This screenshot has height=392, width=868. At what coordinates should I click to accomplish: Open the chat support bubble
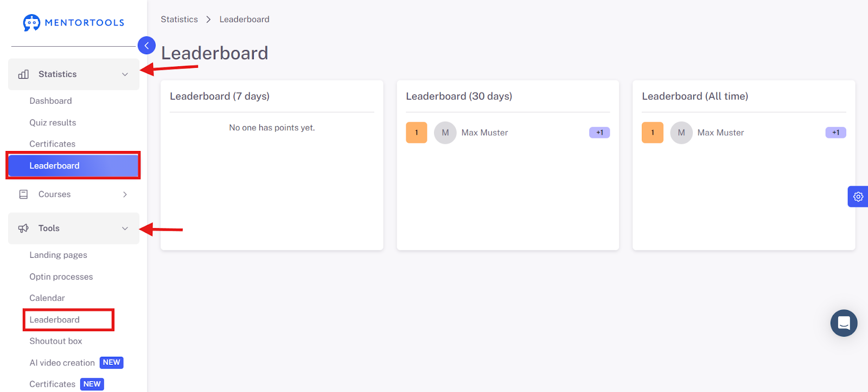coord(844,323)
